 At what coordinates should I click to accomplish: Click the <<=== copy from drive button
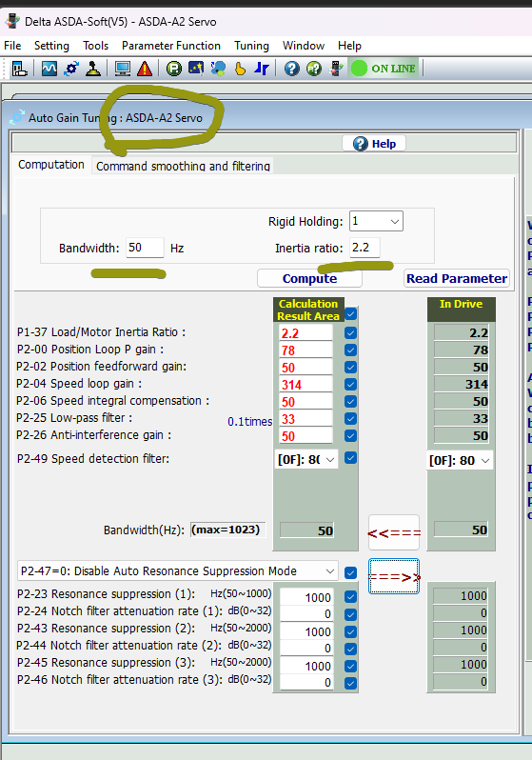pyautogui.click(x=394, y=532)
